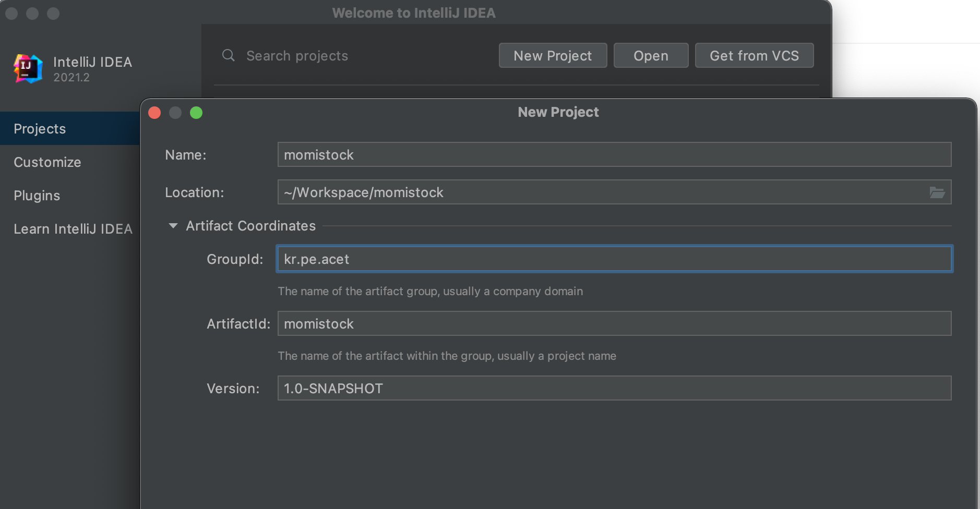980x509 pixels.
Task: Open the location folder browse icon
Action: click(x=937, y=192)
